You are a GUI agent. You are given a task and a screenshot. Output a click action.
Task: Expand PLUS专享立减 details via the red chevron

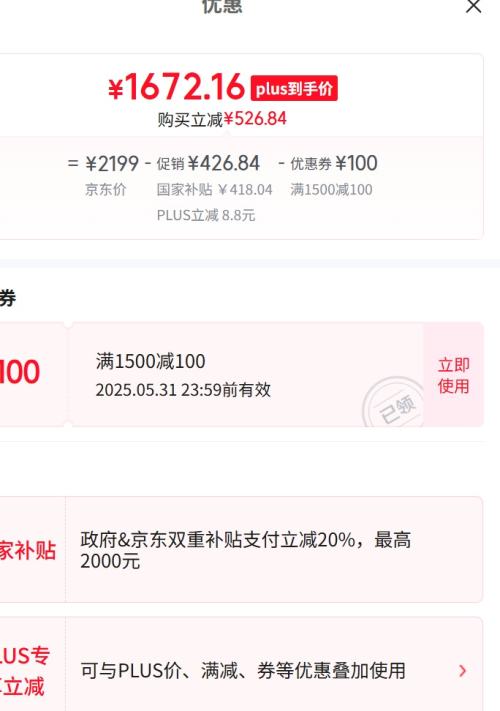click(x=462, y=671)
